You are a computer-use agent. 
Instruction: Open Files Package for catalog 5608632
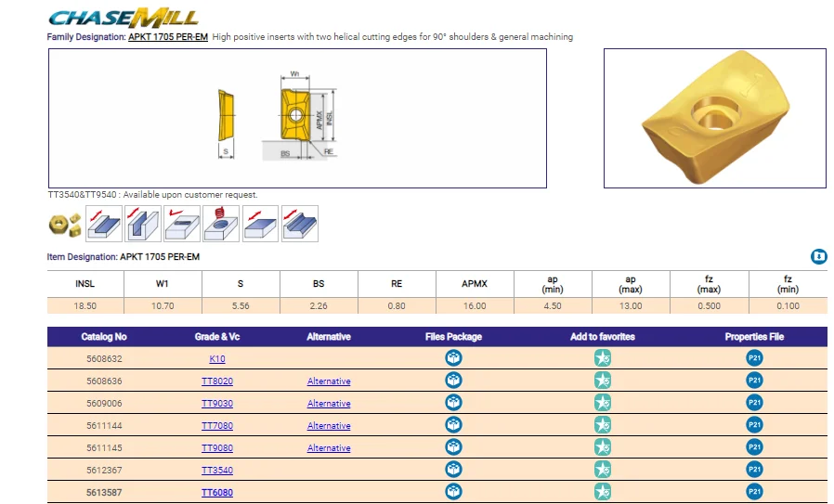(x=453, y=357)
